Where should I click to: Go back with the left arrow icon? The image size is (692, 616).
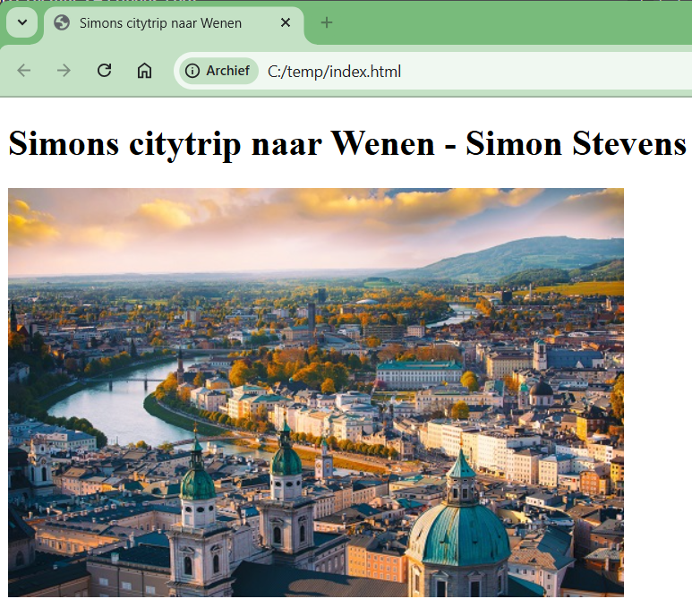(x=24, y=71)
